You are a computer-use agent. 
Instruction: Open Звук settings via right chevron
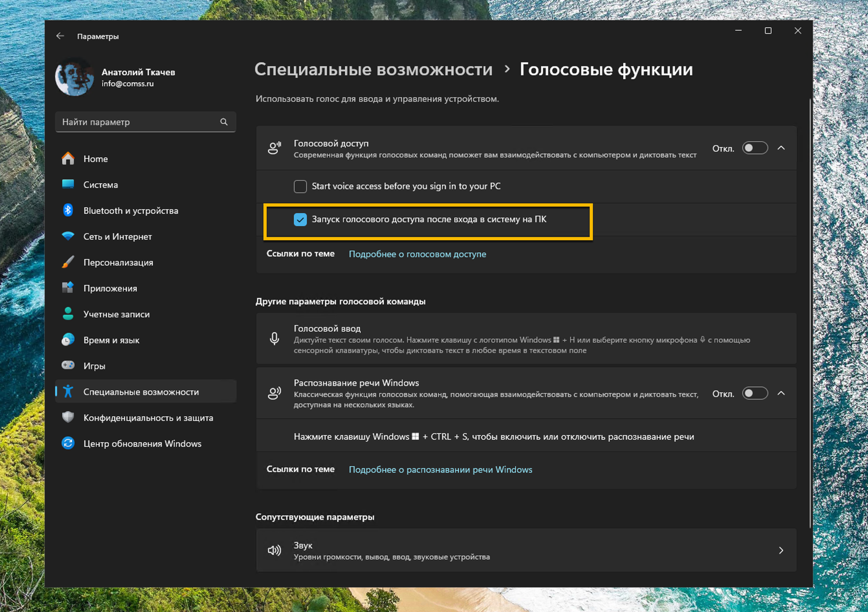781,550
